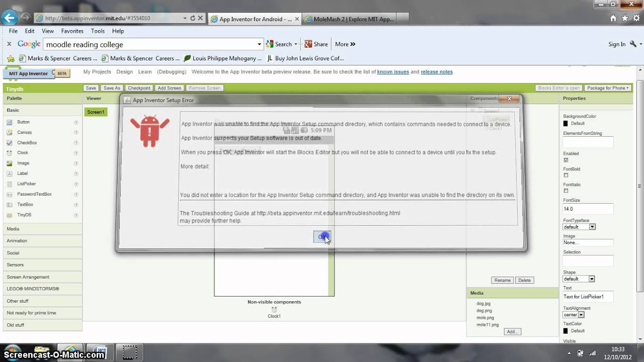Open the File menu

click(x=13, y=31)
